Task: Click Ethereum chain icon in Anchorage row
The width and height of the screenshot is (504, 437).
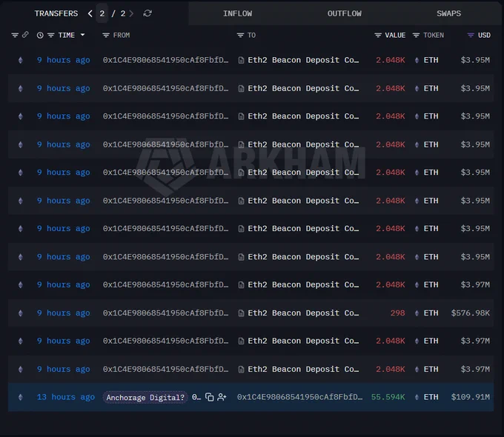Action: point(21,397)
